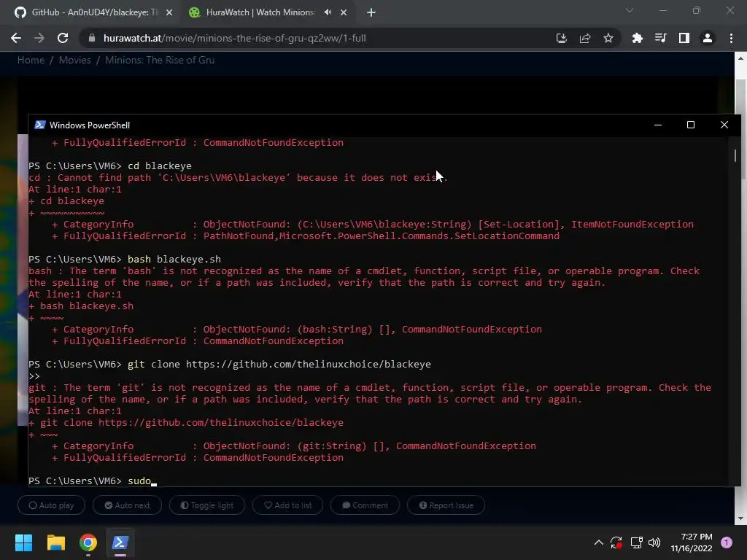Click PowerShell taskbar icon
Image resolution: width=747 pixels, height=560 pixels.
pos(120,542)
